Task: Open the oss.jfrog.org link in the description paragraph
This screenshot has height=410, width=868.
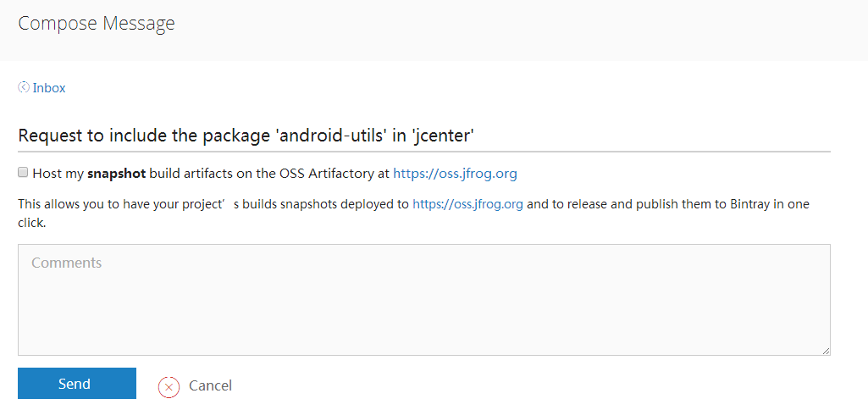Action: (x=467, y=204)
